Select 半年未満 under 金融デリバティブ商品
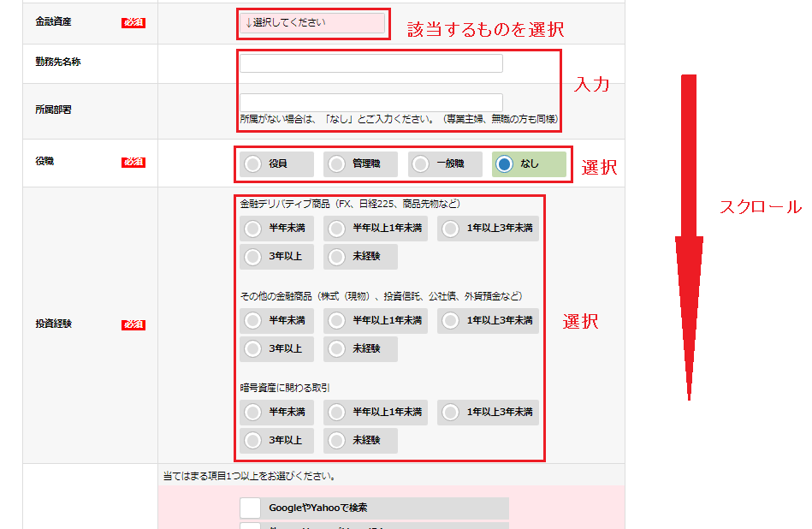The height and width of the screenshot is (529, 812). [253, 229]
